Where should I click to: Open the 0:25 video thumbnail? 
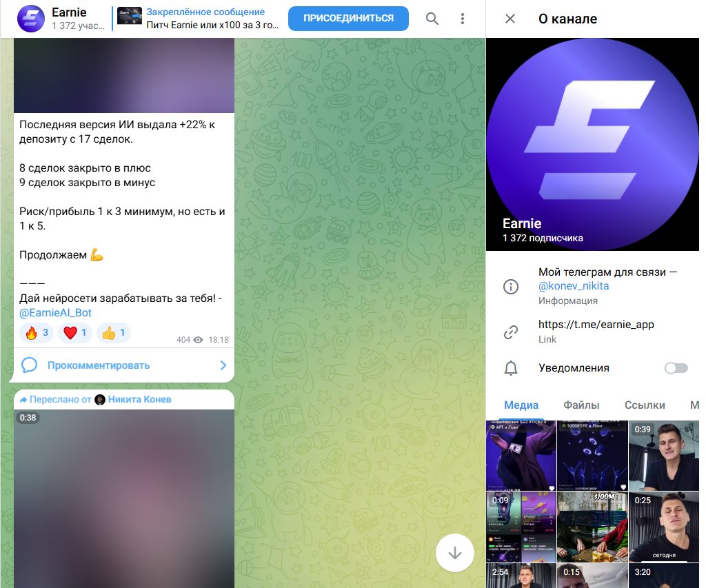[664, 527]
